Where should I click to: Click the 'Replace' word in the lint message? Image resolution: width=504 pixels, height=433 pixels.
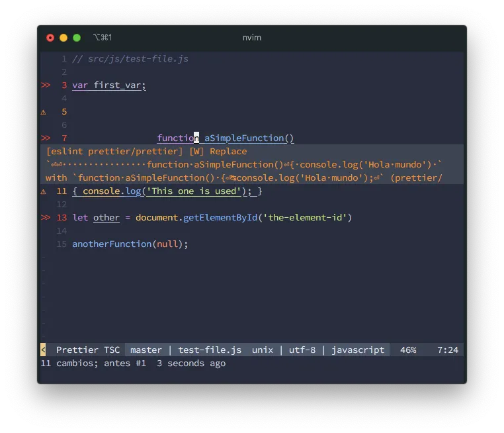pyautogui.click(x=228, y=152)
